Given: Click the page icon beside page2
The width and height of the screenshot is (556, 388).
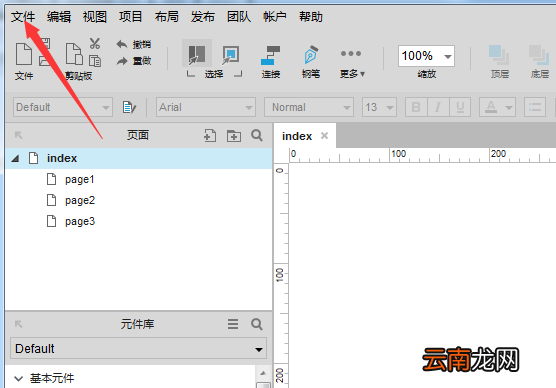Looking at the screenshot, I should click(51, 200).
